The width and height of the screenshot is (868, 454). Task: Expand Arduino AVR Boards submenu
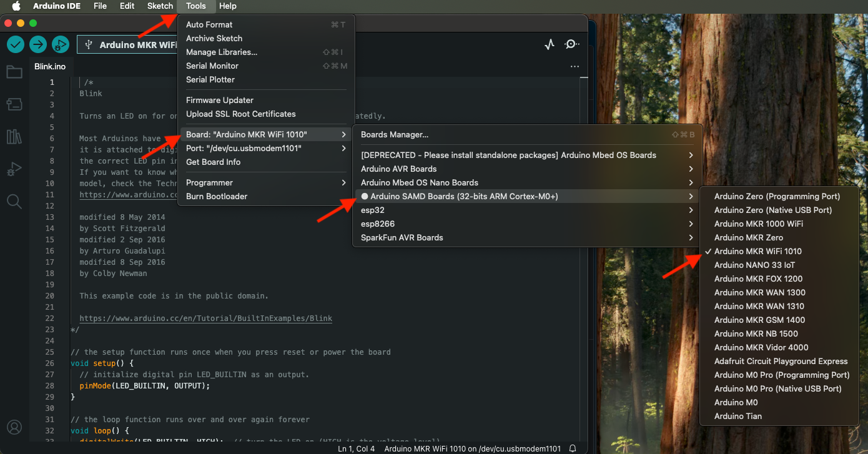point(526,169)
